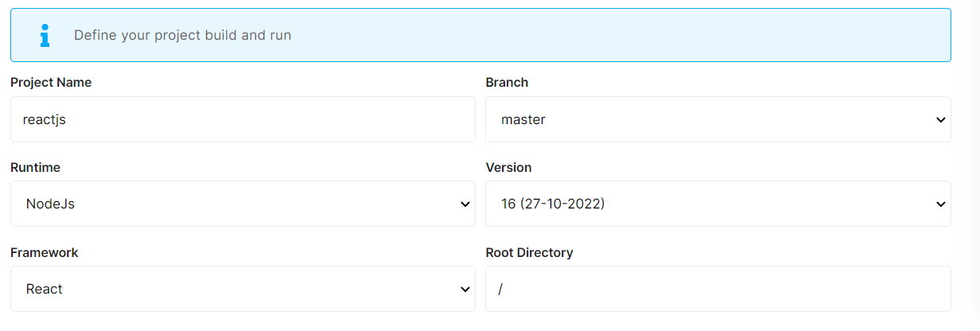Click the slash value in Root Directory
The width and height of the screenshot is (980, 331).
[500, 289]
